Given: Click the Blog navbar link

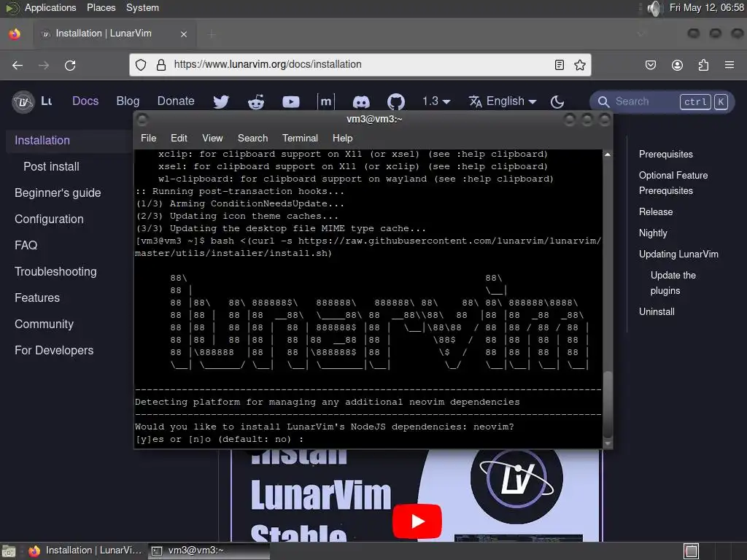Looking at the screenshot, I should tap(128, 101).
